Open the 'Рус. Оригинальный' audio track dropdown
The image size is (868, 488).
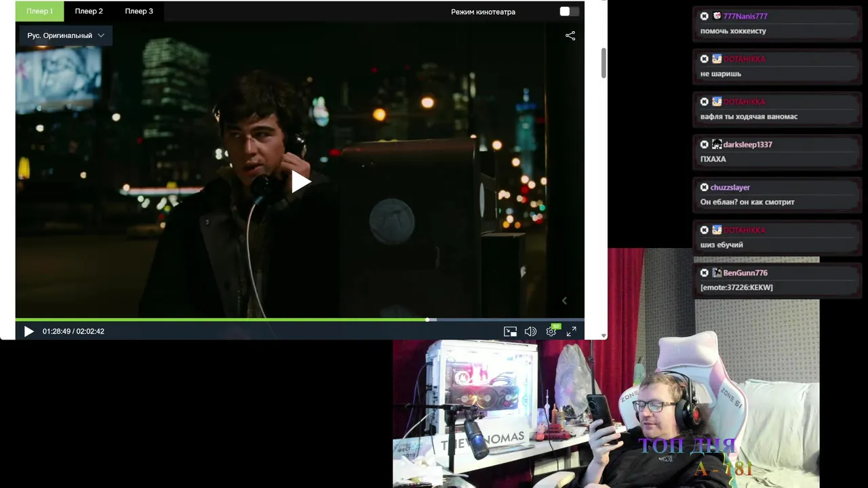click(66, 35)
